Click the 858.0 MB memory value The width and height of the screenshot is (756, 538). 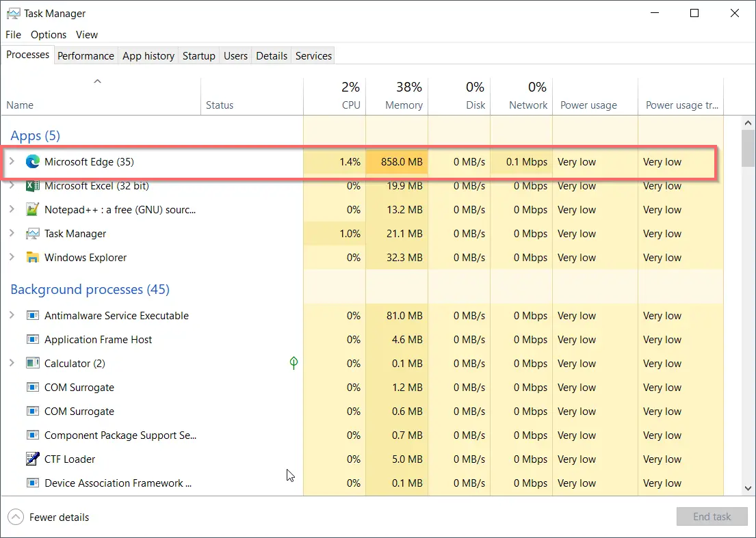click(402, 162)
